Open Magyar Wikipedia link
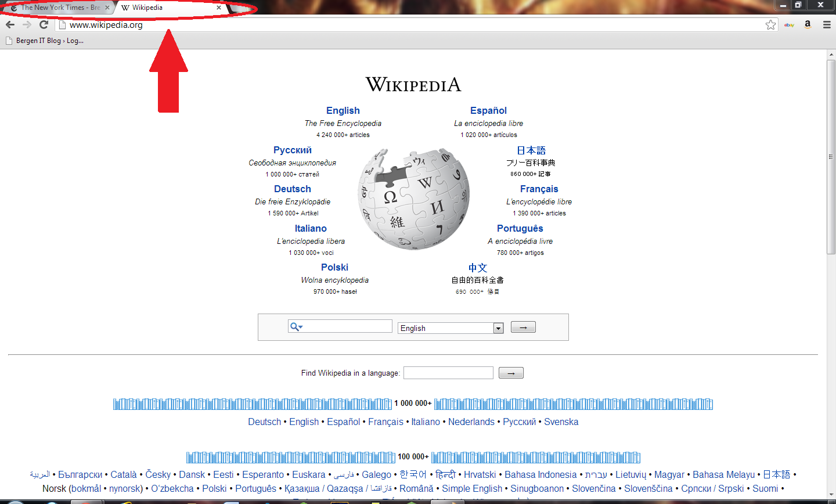The image size is (836, 504). point(669,474)
